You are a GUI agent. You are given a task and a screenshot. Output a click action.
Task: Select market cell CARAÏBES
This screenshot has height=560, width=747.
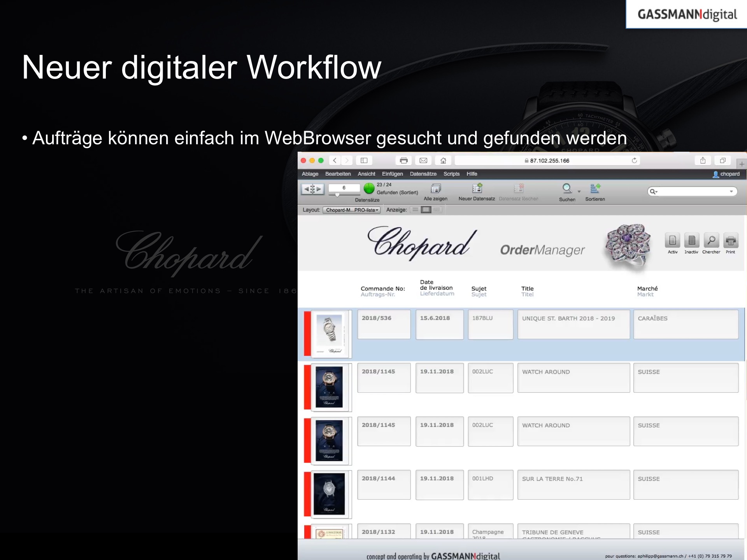(686, 324)
